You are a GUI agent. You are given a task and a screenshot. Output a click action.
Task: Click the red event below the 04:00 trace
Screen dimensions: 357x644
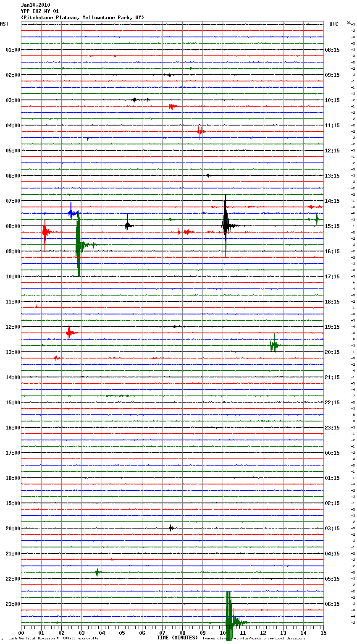click(x=201, y=132)
